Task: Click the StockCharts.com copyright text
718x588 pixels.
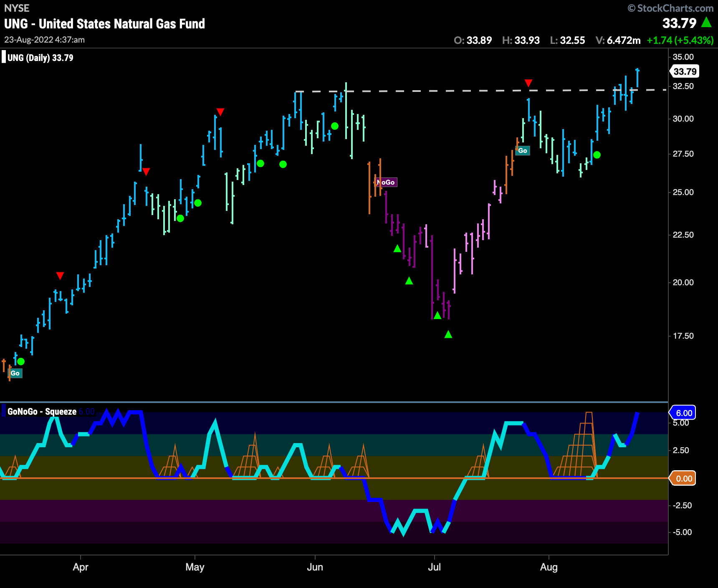Action: (x=671, y=8)
